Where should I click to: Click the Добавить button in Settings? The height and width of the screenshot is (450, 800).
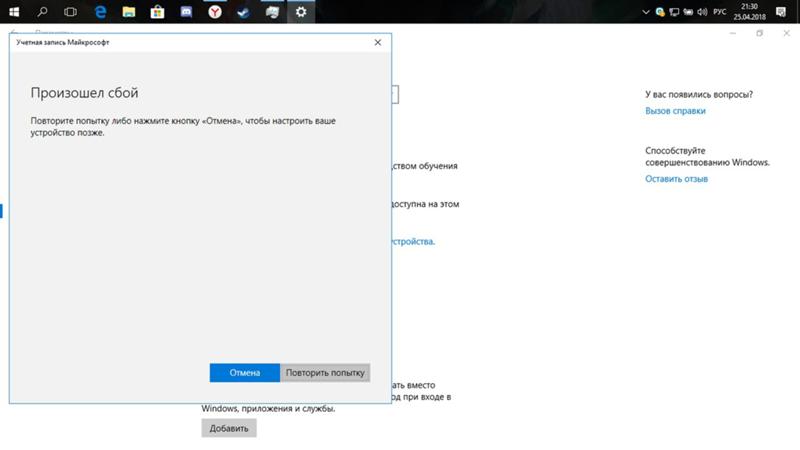[229, 428]
